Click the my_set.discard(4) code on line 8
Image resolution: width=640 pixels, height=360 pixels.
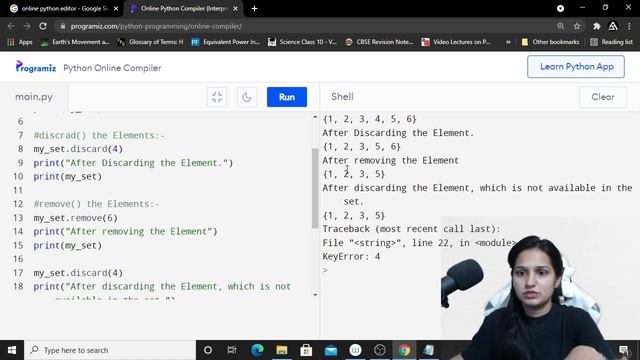pyautogui.click(x=78, y=149)
